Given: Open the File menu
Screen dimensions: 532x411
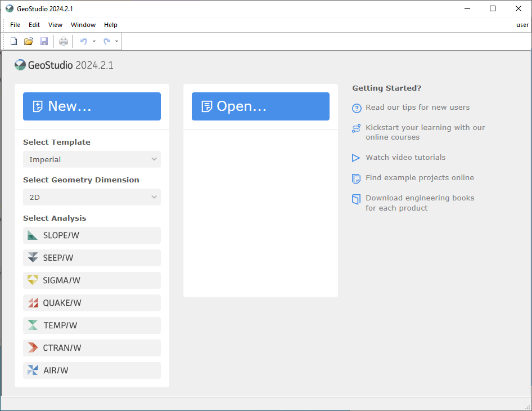Looking at the screenshot, I should click(15, 25).
